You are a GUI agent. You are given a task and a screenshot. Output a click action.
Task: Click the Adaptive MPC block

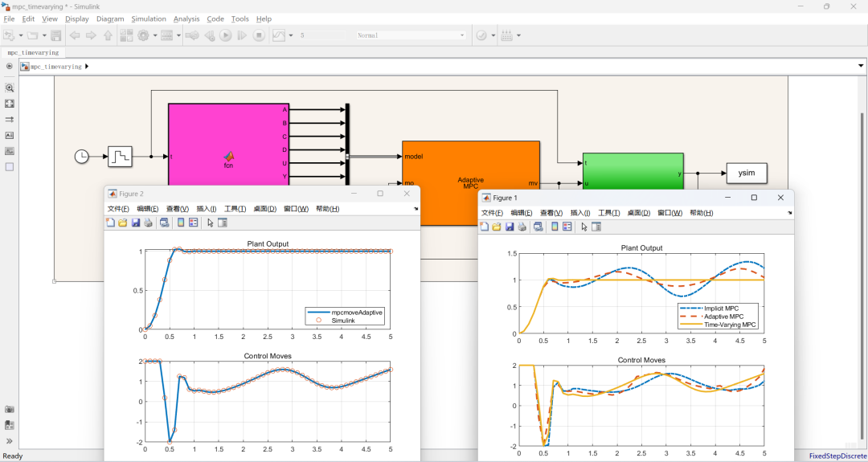pos(470,183)
